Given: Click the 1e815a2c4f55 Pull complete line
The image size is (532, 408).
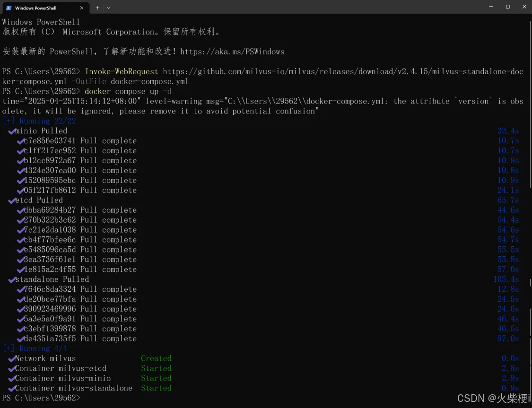Looking at the screenshot, I should 77,269.
